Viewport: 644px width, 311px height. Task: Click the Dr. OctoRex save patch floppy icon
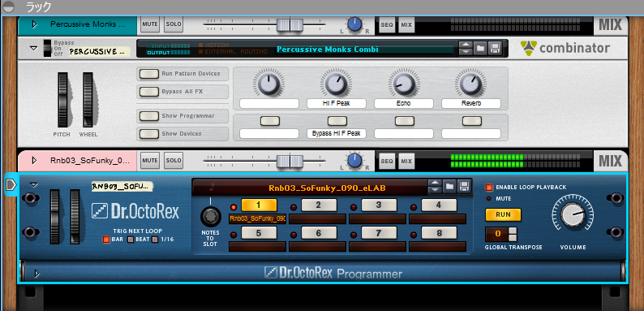[x=464, y=186]
